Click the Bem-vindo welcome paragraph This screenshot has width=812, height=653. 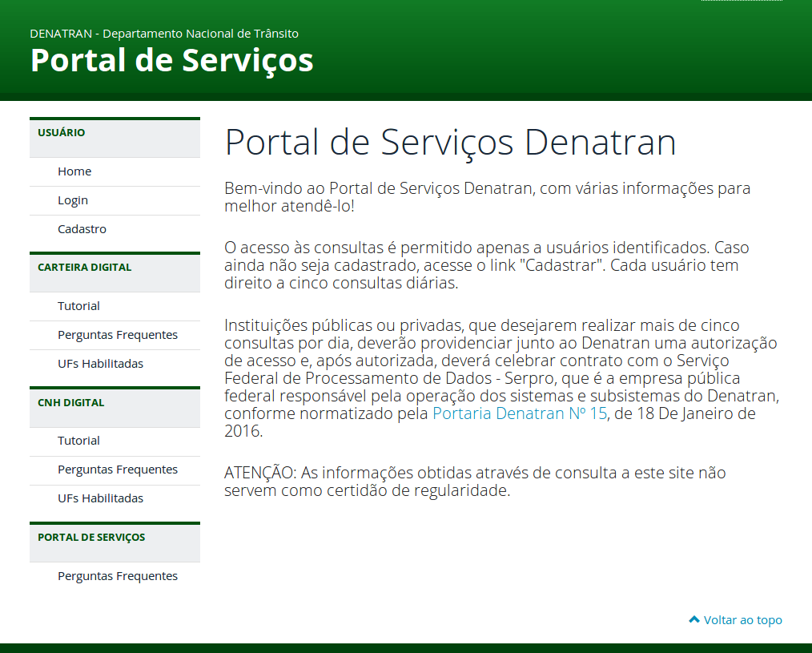click(488, 197)
